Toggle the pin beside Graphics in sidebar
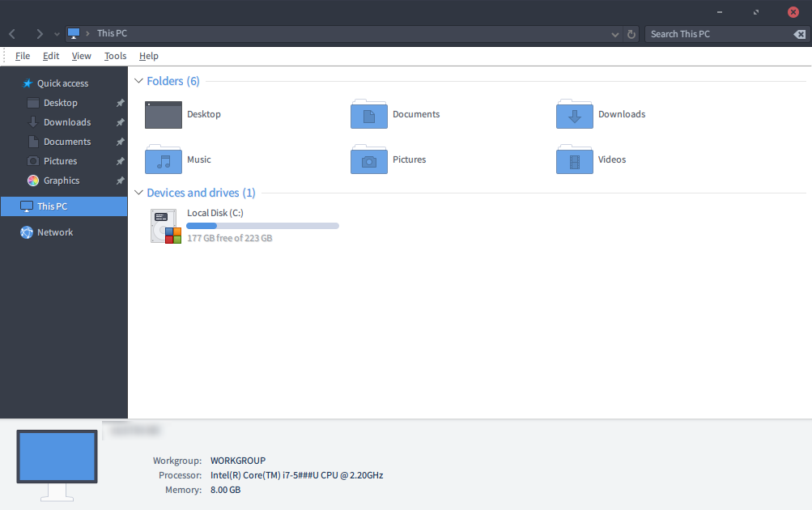 click(x=120, y=181)
